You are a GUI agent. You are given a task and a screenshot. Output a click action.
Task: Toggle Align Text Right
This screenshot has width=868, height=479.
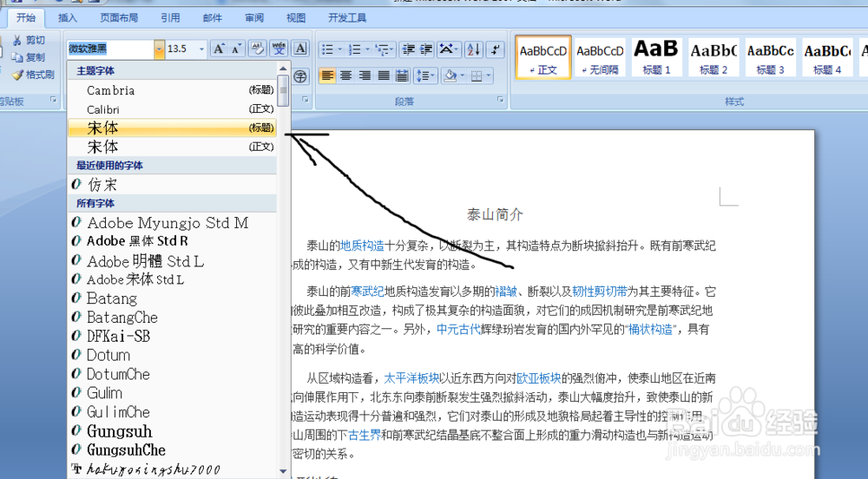click(365, 75)
